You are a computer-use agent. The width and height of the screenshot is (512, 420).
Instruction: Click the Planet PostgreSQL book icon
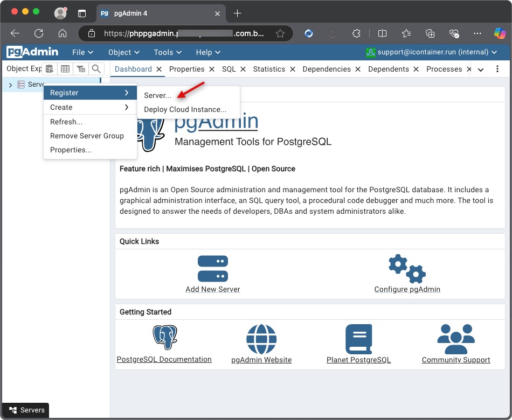tap(358, 339)
